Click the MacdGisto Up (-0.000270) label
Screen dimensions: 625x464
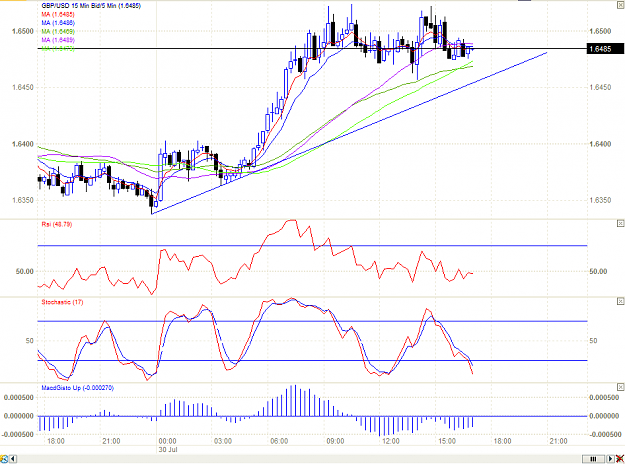point(78,388)
